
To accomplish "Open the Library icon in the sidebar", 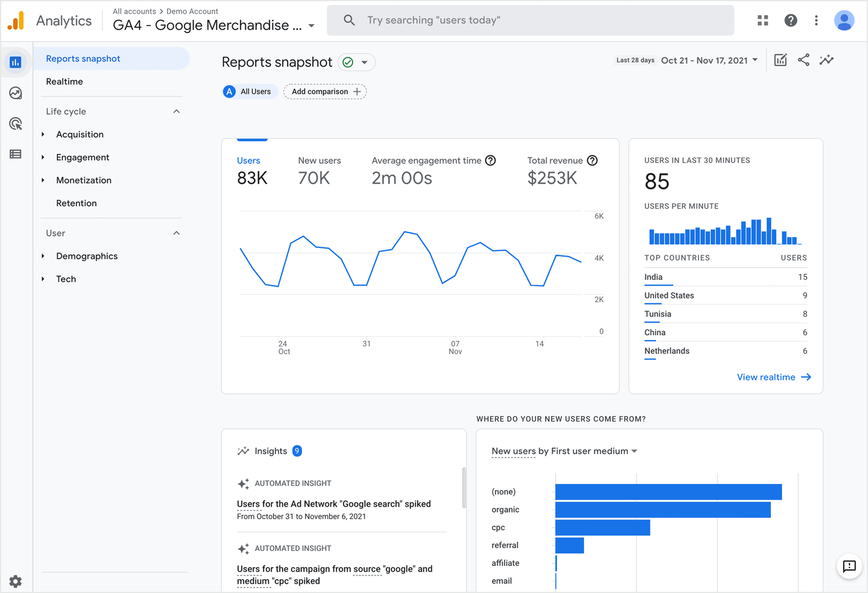I will 15,154.
